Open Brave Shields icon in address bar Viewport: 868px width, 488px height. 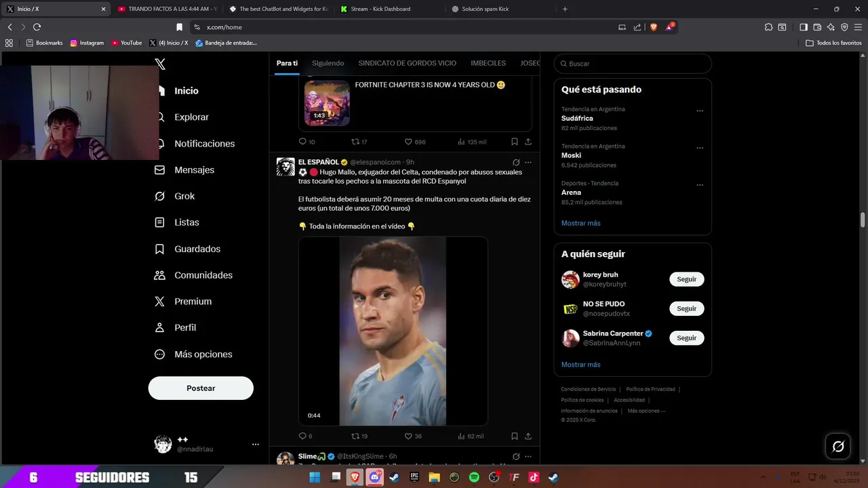tap(654, 27)
